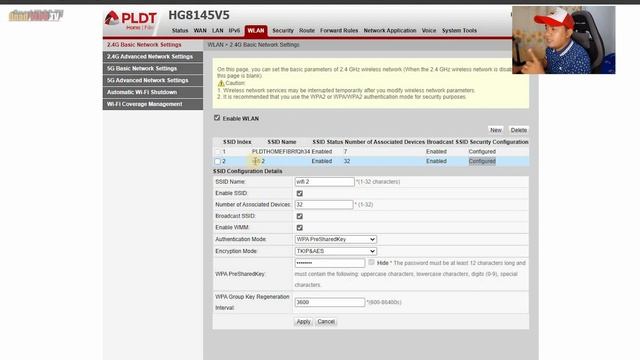The width and height of the screenshot is (640, 360).
Task: Click the Apply button
Action: tap(303, 322)
